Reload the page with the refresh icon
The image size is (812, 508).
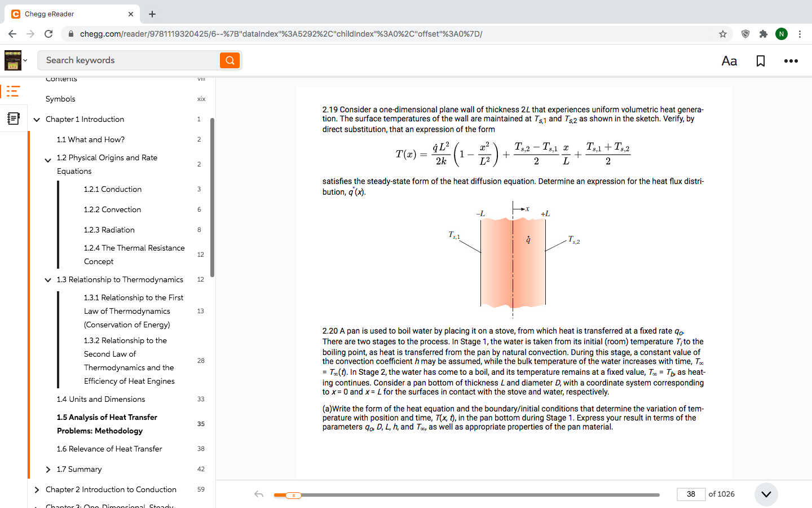[48, 34]
